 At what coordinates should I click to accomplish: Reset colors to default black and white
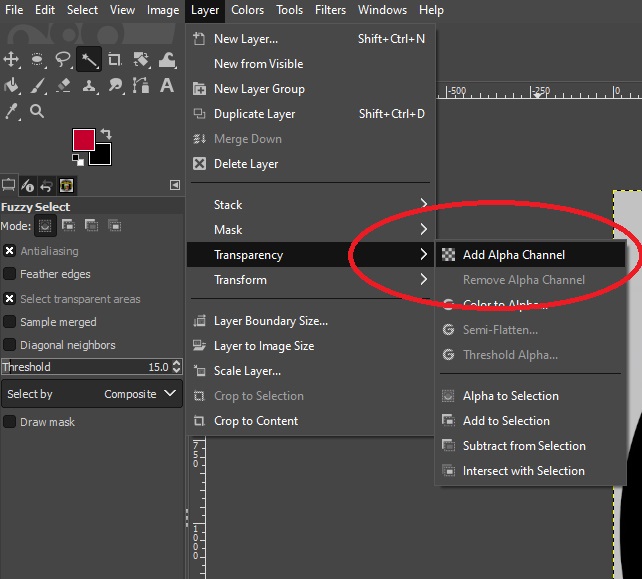coord(78,160)
